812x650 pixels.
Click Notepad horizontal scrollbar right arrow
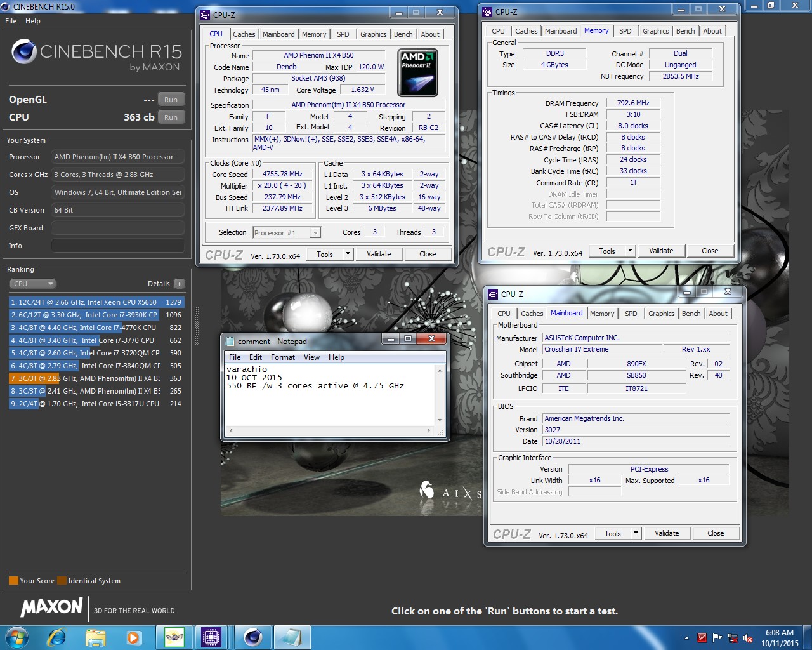429,430
